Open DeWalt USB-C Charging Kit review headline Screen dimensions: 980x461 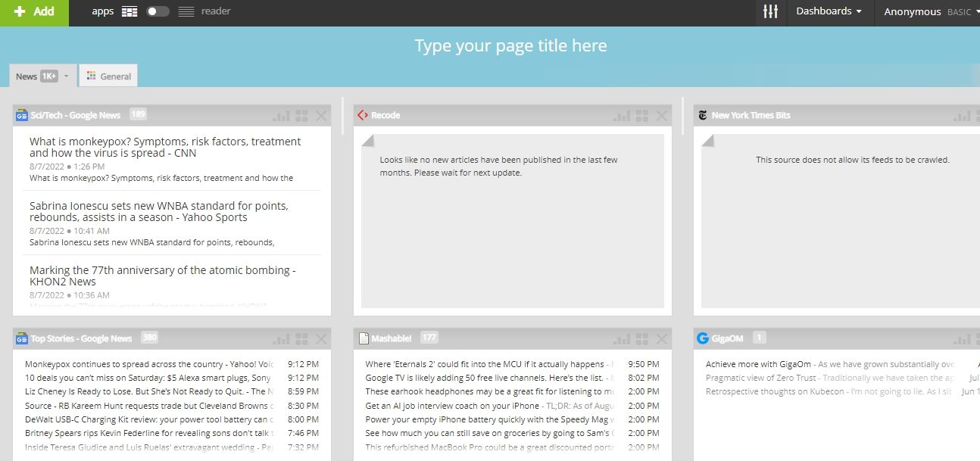click(x=149, y=419)
